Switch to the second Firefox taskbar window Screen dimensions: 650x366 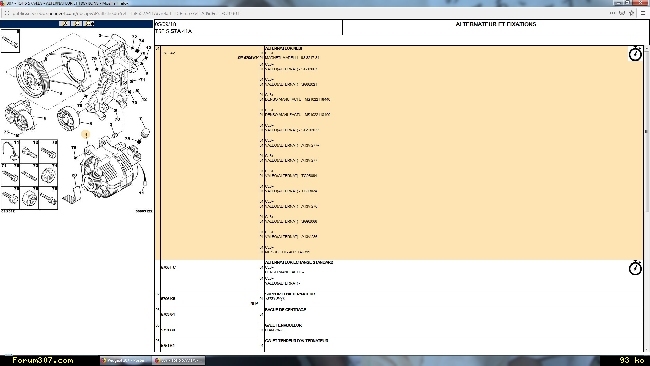178,361
